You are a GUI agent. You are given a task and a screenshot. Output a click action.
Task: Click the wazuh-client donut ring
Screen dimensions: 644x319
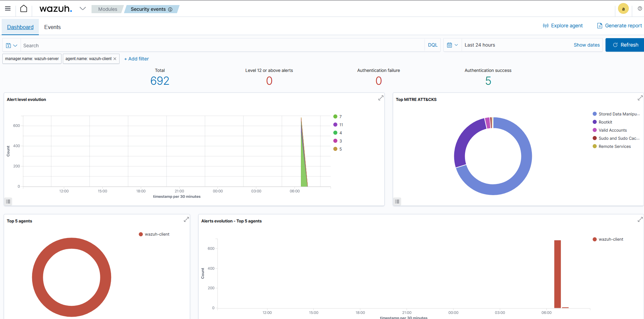point(72,243)
